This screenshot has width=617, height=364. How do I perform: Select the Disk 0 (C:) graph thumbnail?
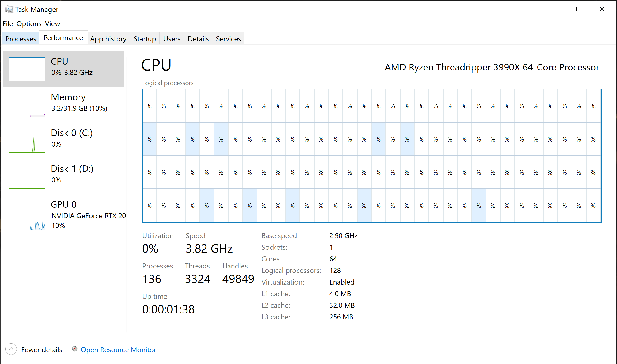tap(27, 141)
